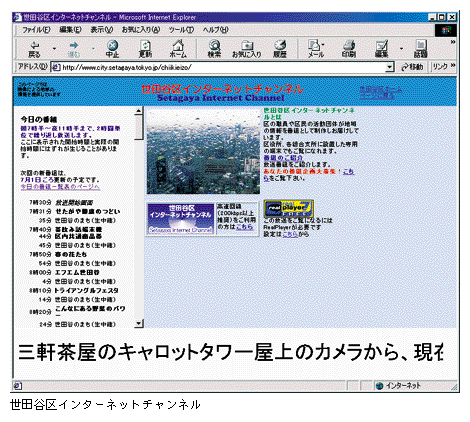Viewport: 470px width, 422px height.
Task: Click the status bar page icon
Action: 18,386
